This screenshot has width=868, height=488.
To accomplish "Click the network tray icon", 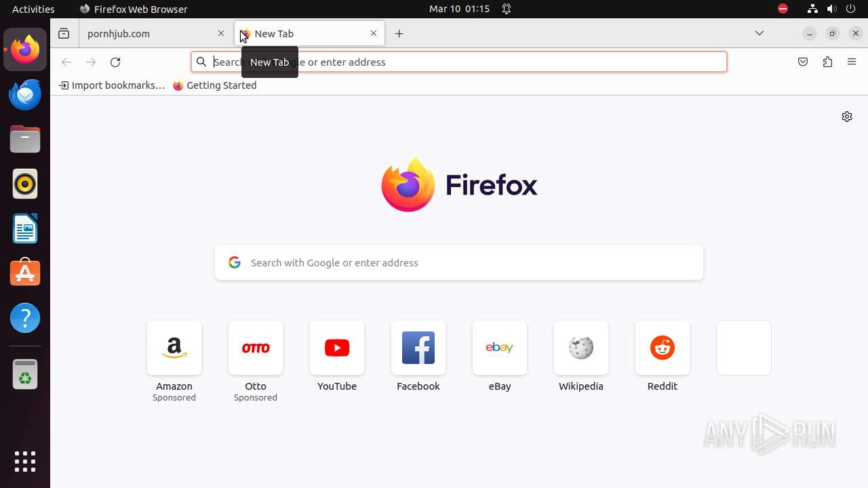I will (x=812, y=9).
